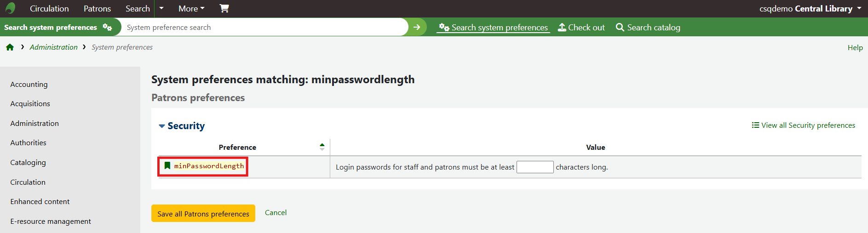Click the Cancel link
This screenshot has width=868, height=233.
point(276,213)
